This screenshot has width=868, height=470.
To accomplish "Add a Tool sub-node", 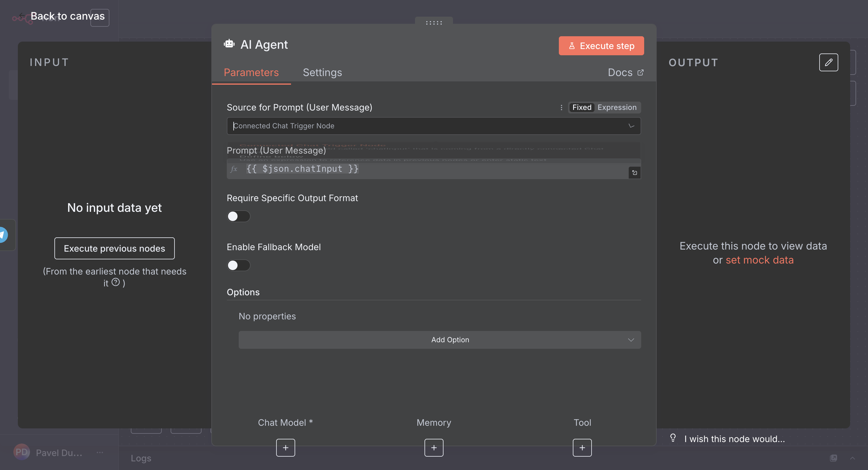I will tap(582, 447).
